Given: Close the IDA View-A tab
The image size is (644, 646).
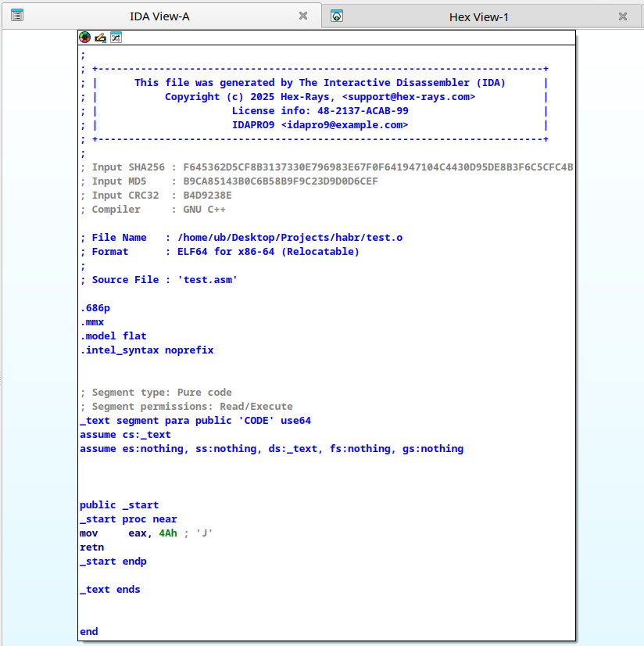Looking at the screenshot, I should coord(303,16).
